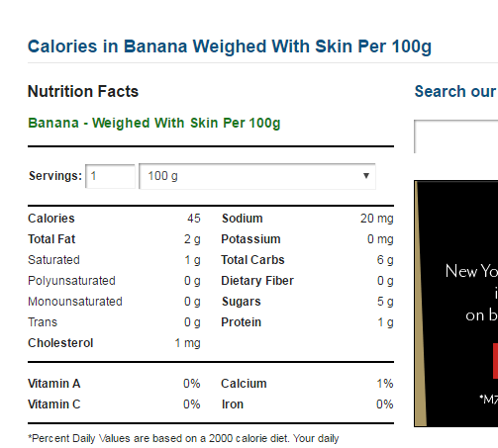498x448 pixels.
Task: Select the 100 g serving size combo box
Action: (257, 176)
